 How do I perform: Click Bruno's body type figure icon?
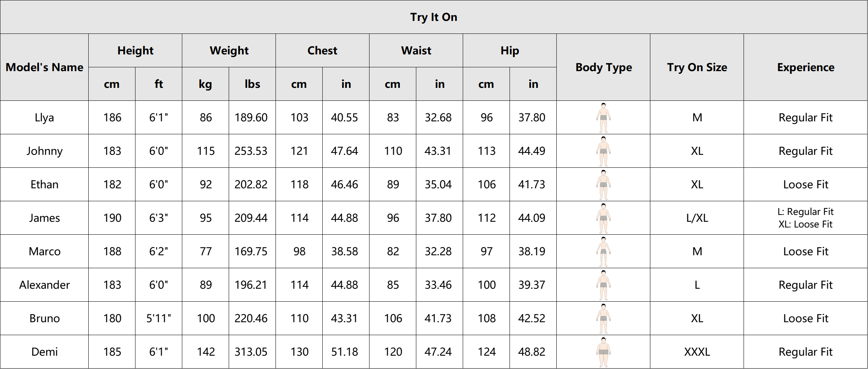click(603, 318)
